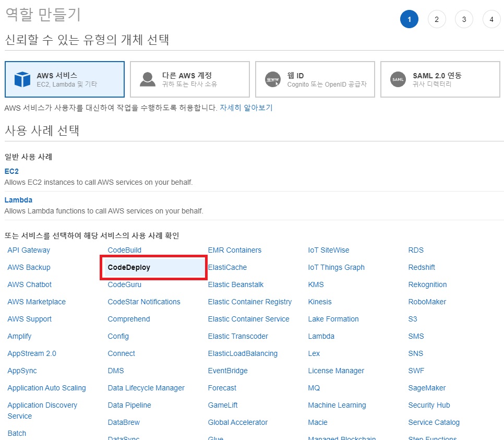The image size is (504, 440).
Task: Select the EC2 use case
Action: point(11,171)
